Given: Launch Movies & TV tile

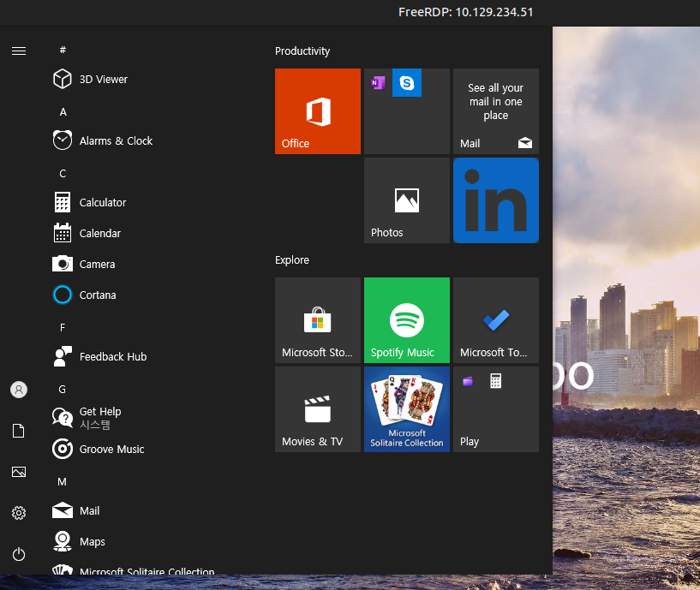Looking at the screenshot, I should pyautogui.click(x=317, y=408).
